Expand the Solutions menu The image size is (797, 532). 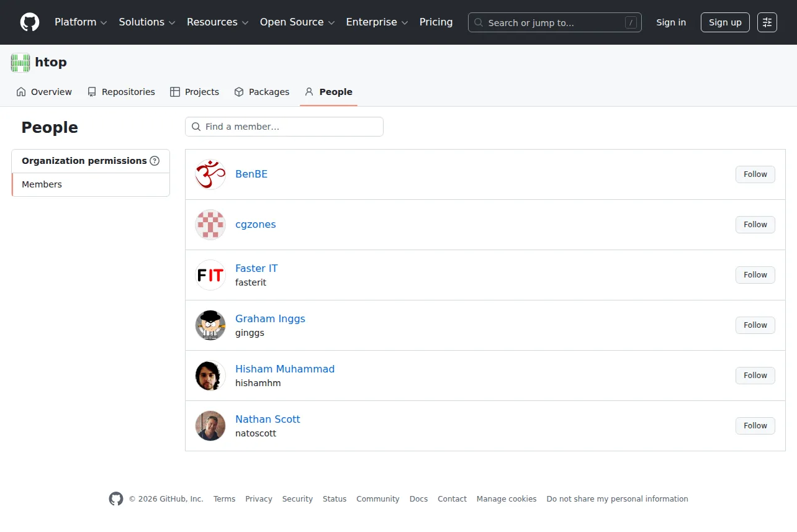pos(147,22)
